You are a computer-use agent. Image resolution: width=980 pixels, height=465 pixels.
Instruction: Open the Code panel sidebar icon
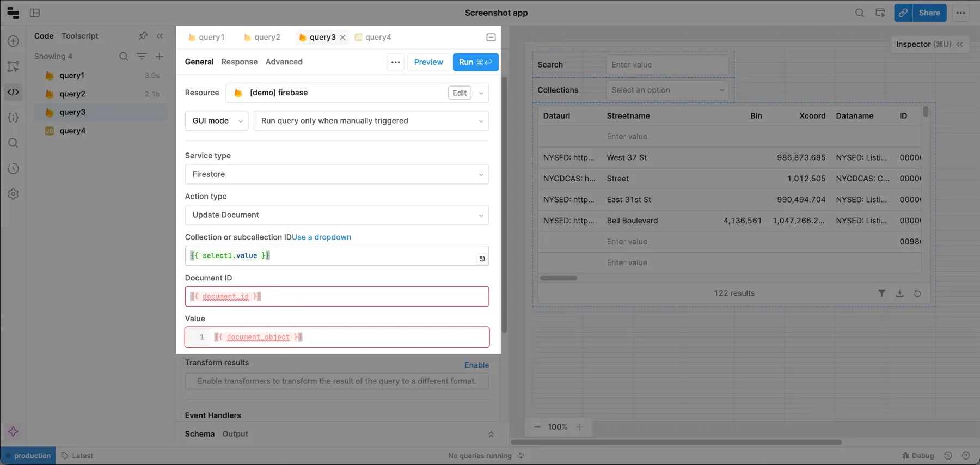13,92
